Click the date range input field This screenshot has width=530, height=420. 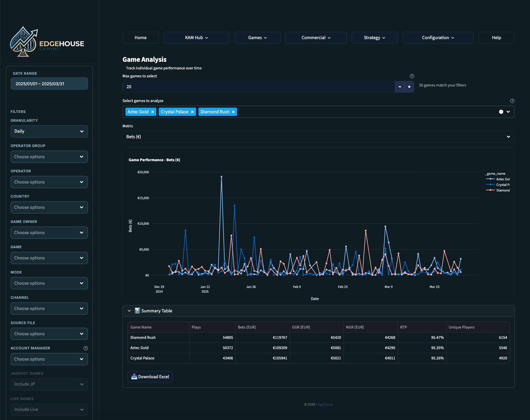point(49,84)
